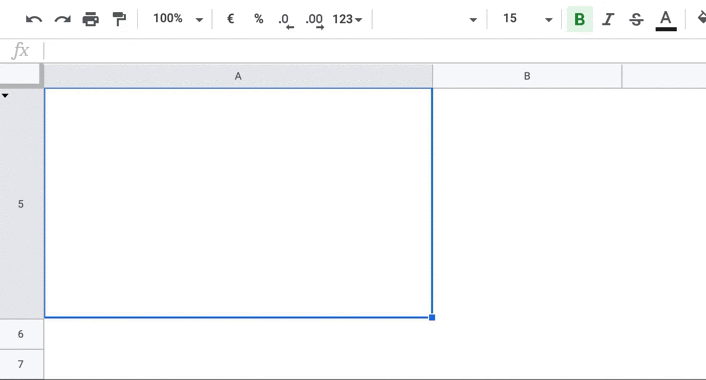The height and width of the screenshot is (380, 706).
Task: Select column B header
Action: (527, 76)
